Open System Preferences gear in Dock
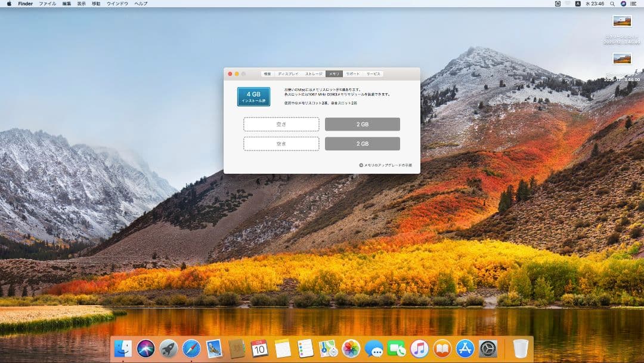Viewport: 644px width, 363px height. [x=488, y=348]
